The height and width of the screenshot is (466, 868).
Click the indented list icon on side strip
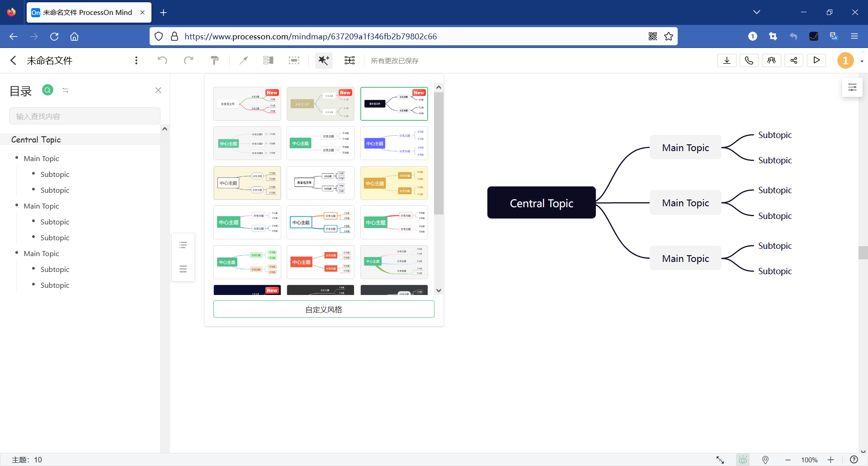click(183, 245)
